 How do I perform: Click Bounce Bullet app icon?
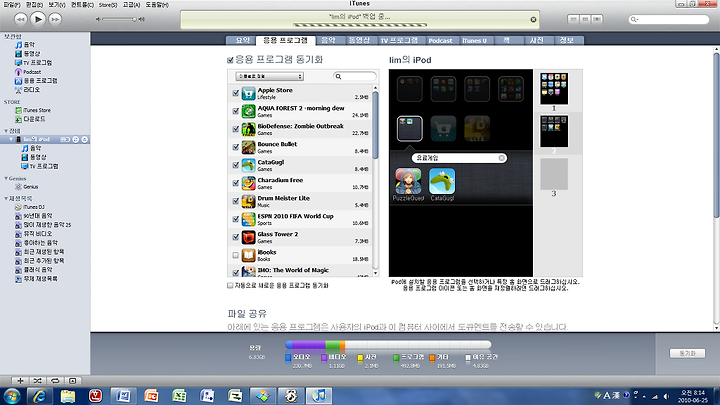[248, 147]
